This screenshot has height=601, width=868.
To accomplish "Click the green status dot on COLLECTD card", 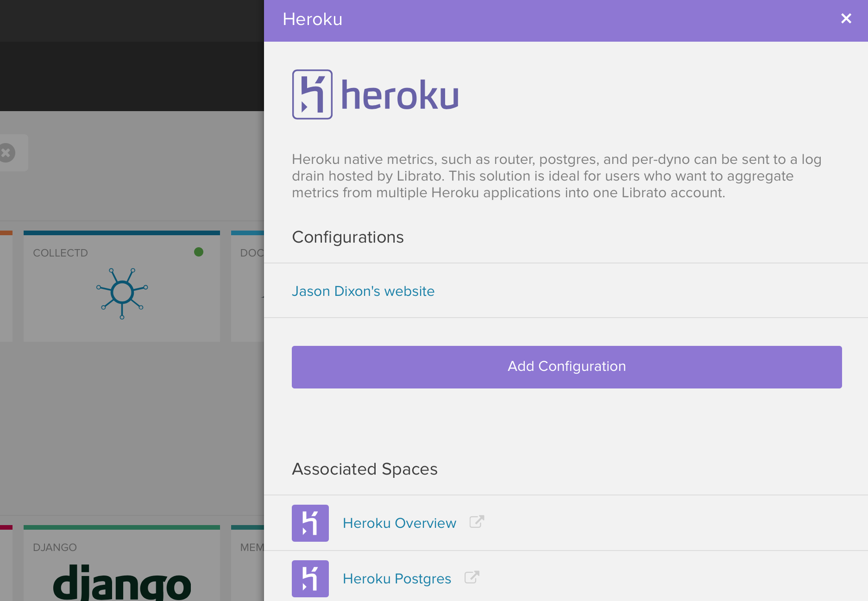I will click(199, 252).
